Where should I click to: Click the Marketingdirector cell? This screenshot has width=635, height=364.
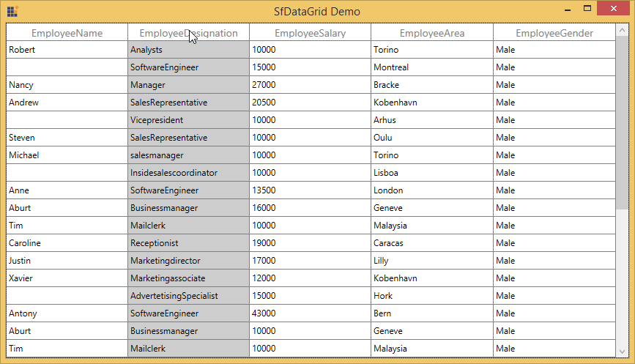click(188, 261)
